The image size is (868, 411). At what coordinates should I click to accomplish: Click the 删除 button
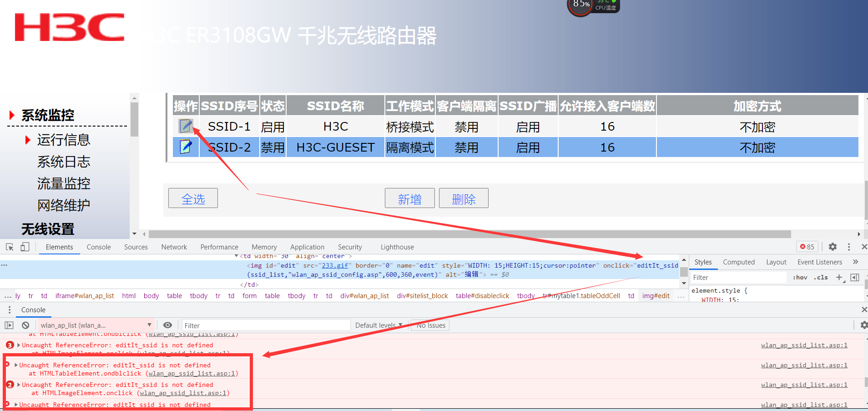point(464,198)
